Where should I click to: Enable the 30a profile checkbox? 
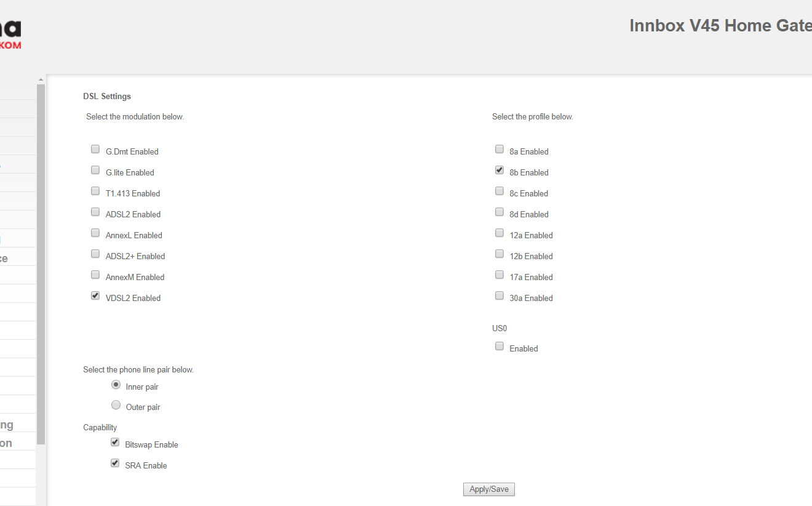click(x=500, y=295)
